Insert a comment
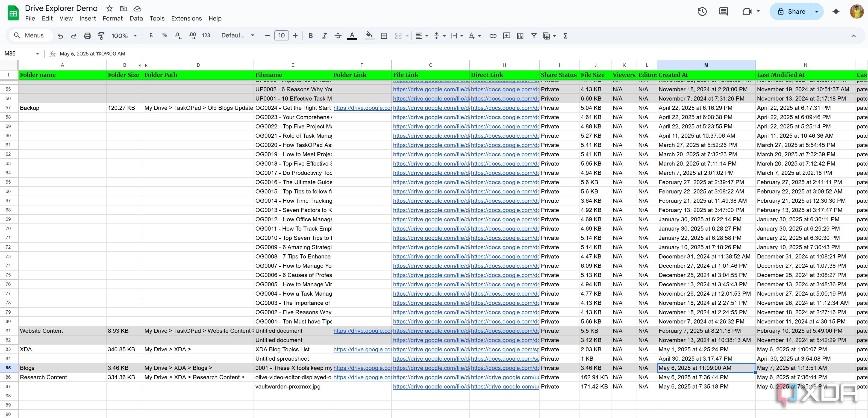 [x=507, y=36]
